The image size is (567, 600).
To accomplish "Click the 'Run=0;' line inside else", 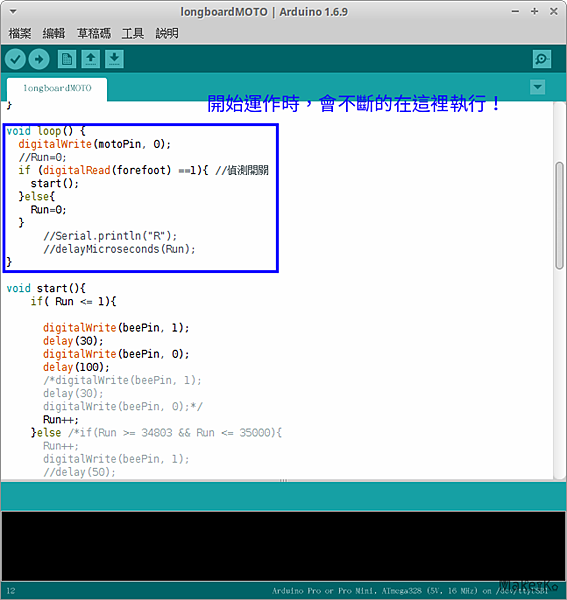I will (x=49, y=210).
